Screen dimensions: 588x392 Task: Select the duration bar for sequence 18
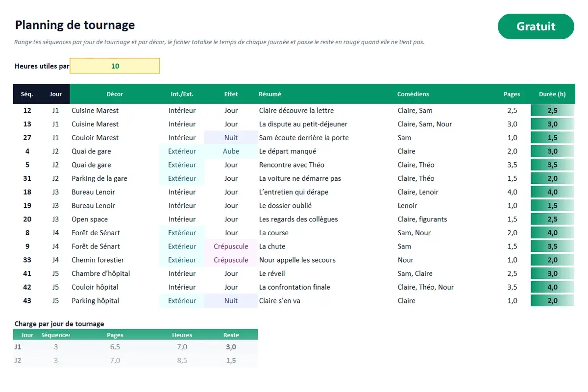552,192
